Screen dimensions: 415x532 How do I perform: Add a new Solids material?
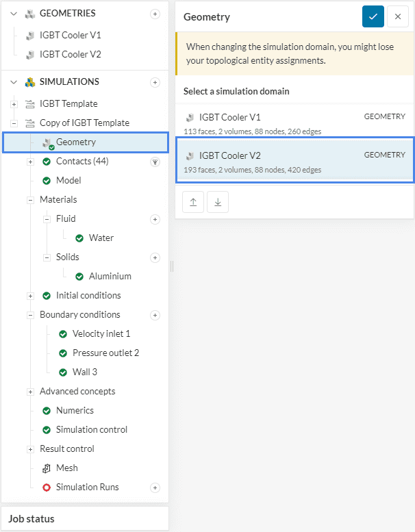(155, 257)
